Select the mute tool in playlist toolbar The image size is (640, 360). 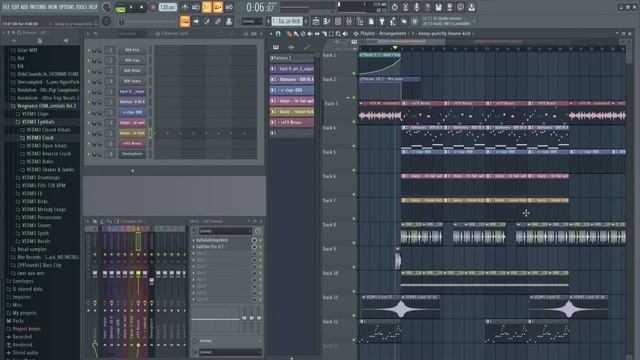310,34
